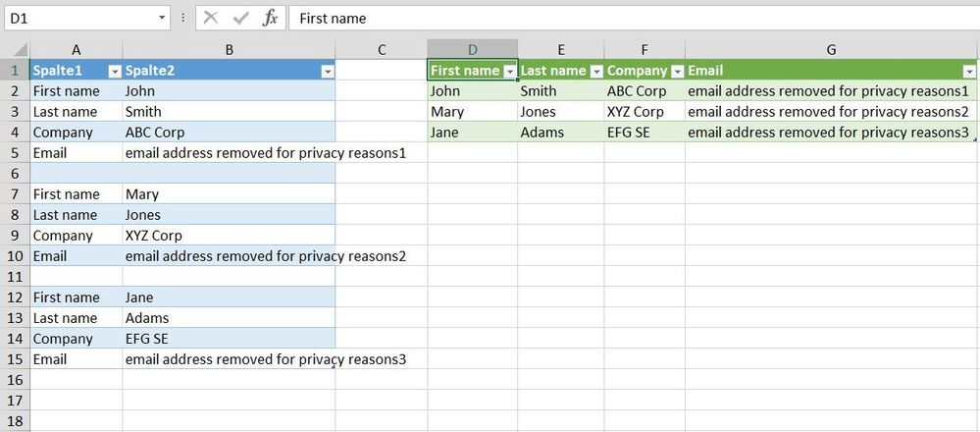
Task: Expand the Last name filter dropdown
Action: pos(595,71)
